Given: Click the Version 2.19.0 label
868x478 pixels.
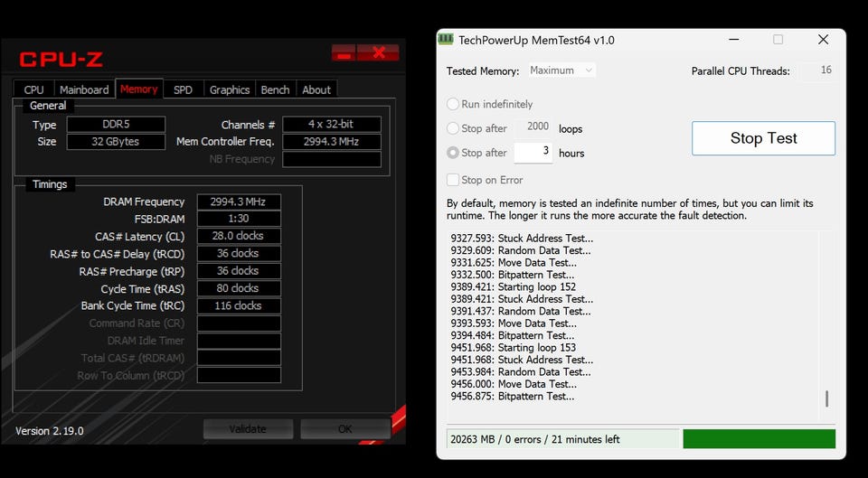Looking at the screenshot, I should click(49, 431).
